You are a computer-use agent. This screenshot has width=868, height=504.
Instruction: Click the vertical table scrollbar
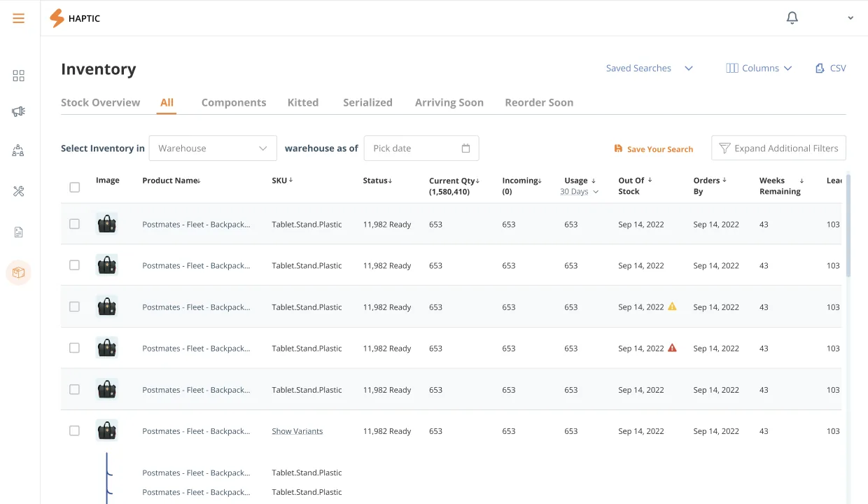pos(848,225)
